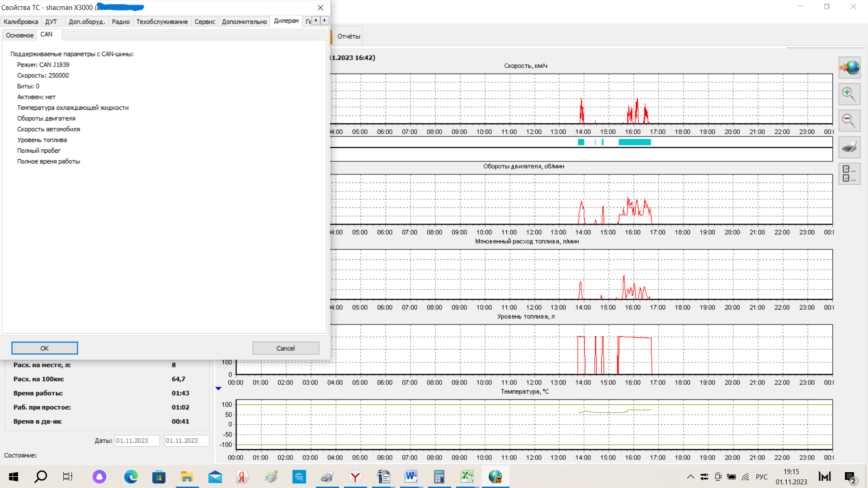
Task: Zoom out with the magnifier minus icon
Action: (849, 121)
